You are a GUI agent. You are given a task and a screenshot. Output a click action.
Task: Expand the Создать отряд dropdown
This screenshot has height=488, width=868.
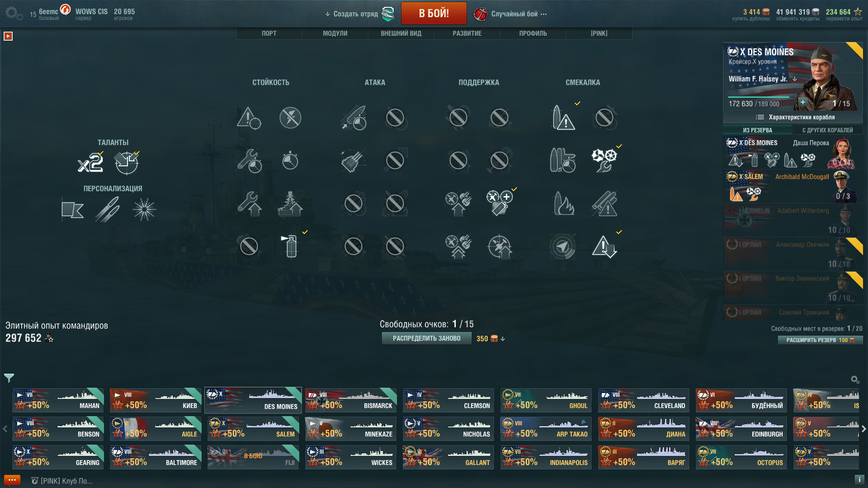click(352, 14)
